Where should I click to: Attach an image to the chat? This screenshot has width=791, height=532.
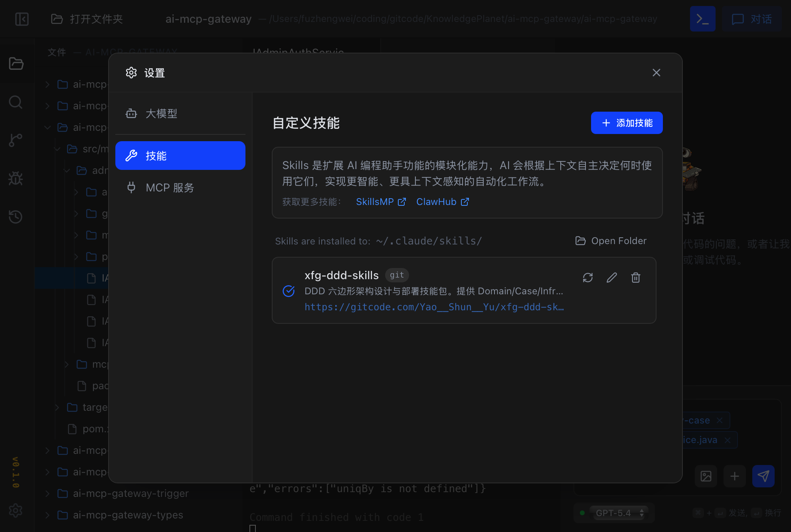[x=706, y=476]
